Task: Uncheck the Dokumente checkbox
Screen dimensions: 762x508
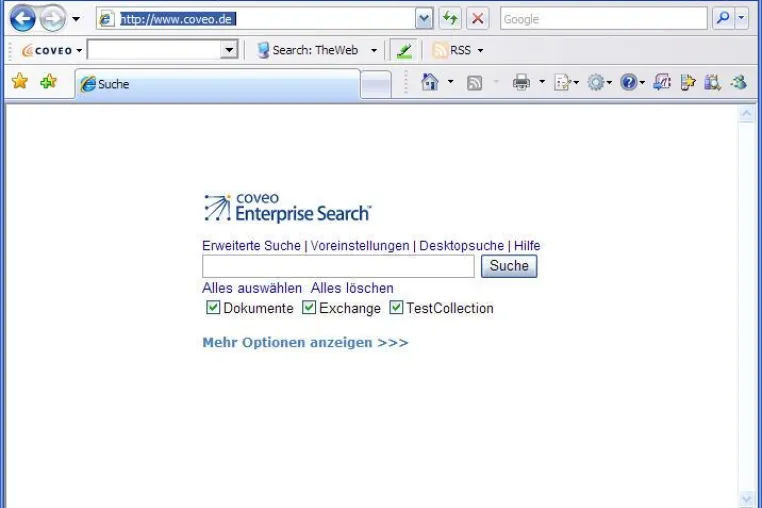Action: click(213, 307)
